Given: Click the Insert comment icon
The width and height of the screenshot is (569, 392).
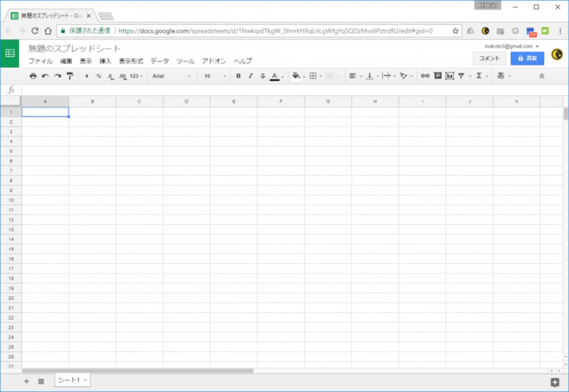Looking at the screenshot, I should point(438,76).
